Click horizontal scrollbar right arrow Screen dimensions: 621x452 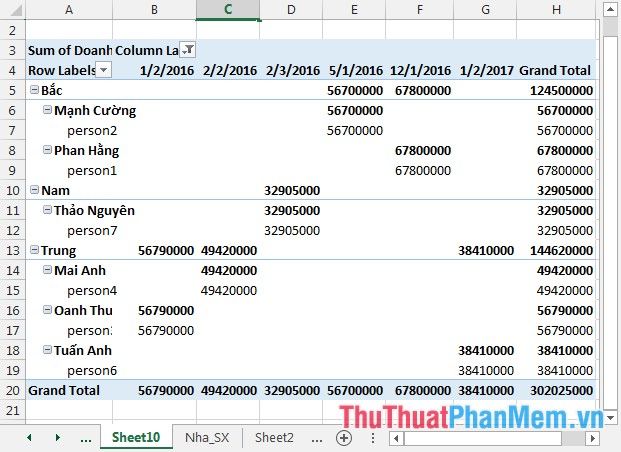coord(592,438)
